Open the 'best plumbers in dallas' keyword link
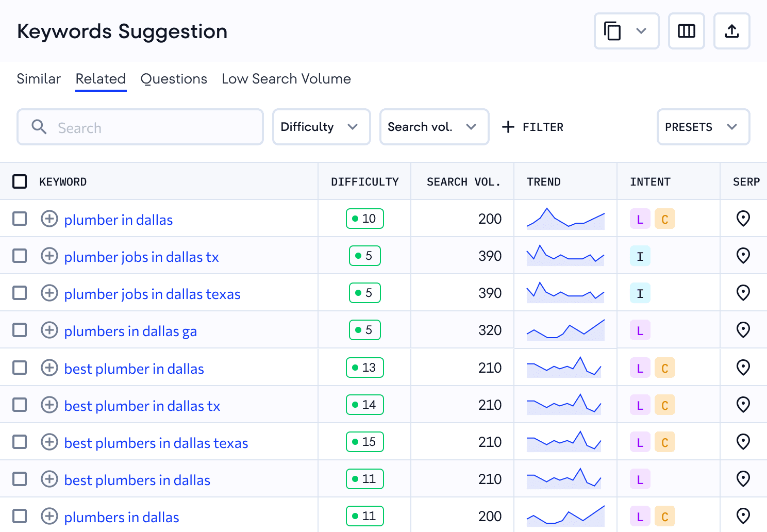This screenshot has width=767, height=532. coord(137,480)
